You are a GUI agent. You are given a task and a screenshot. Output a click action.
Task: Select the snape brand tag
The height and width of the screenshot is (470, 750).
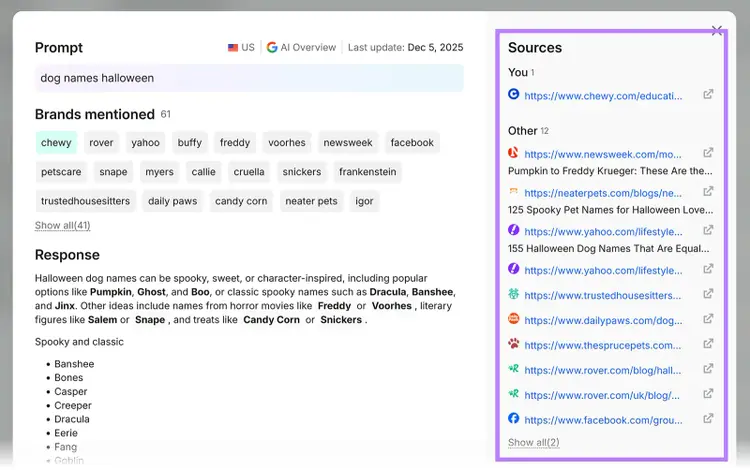[113, 172]
